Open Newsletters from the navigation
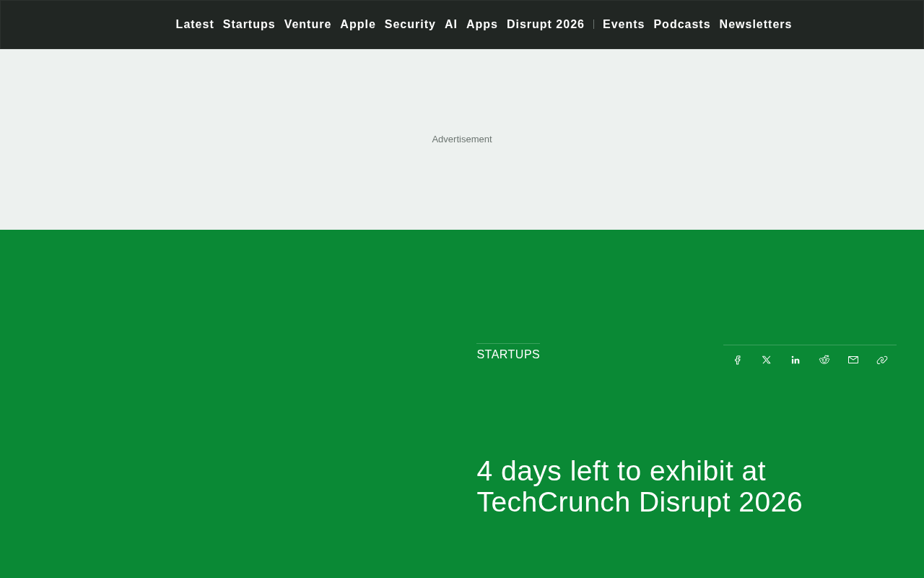The width and height of the screenshot is (924, 578). pyautogui.click(x=756, y=25)
